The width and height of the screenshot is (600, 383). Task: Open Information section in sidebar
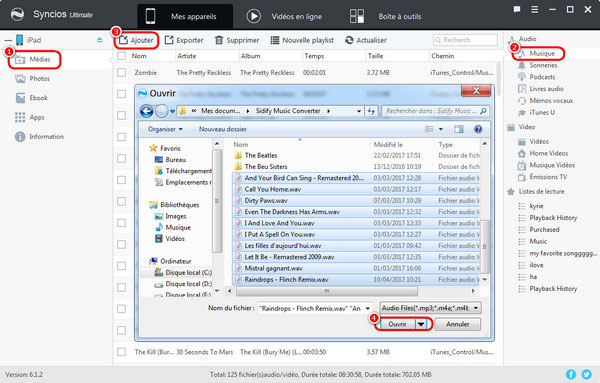tap(39, 137)
